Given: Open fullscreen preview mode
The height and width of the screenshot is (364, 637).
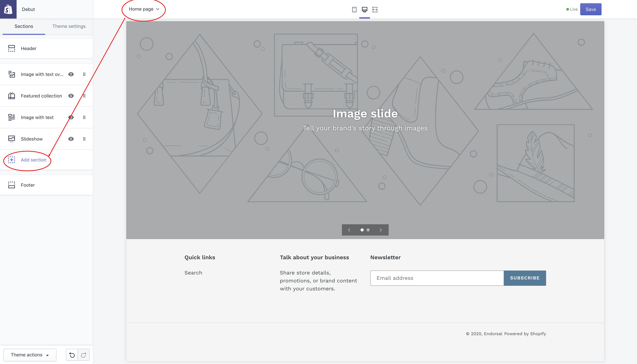Looking at the screenshot, I should pos(375,9).
